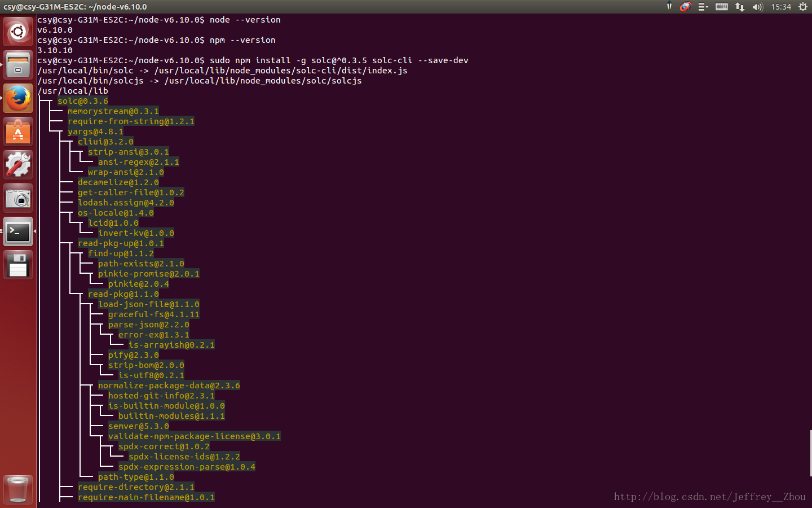This screenshot has height=508, width=812.
Task: Click normalize-package-data@2.3.6 entry
Action: click(x=169, y=386)
